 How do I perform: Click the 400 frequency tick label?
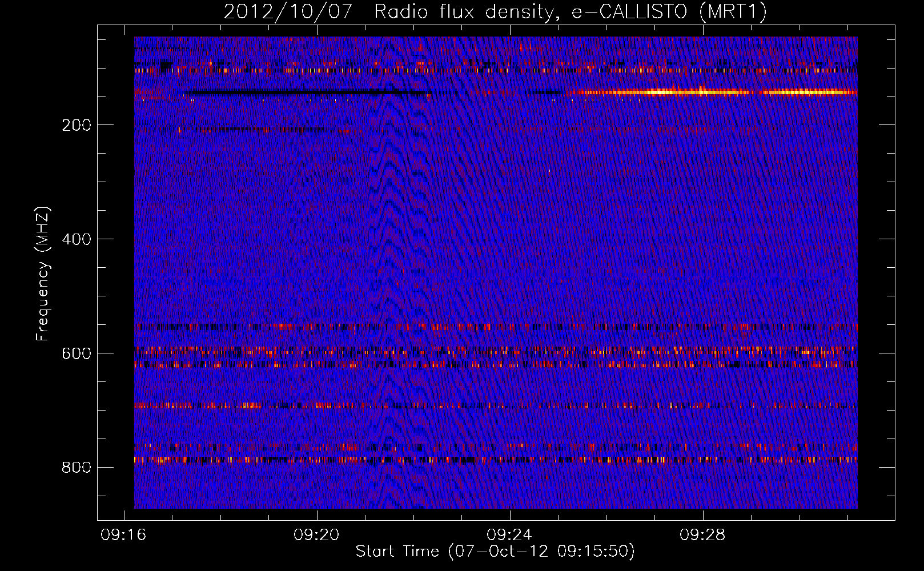[77, 239]
